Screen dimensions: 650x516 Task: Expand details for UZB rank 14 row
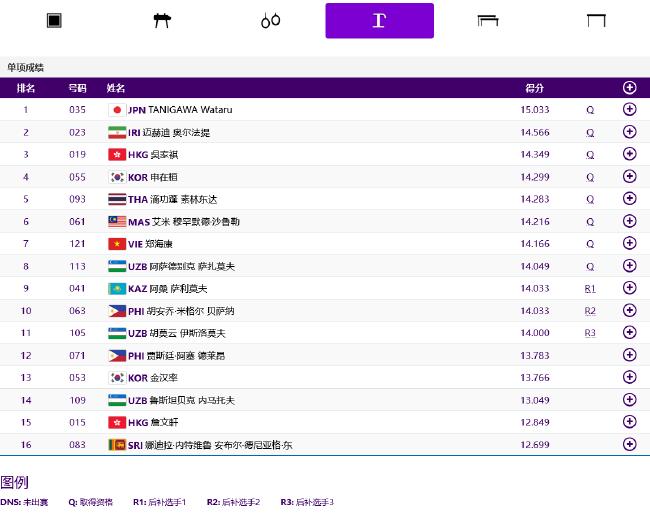(x=629, y=400)
